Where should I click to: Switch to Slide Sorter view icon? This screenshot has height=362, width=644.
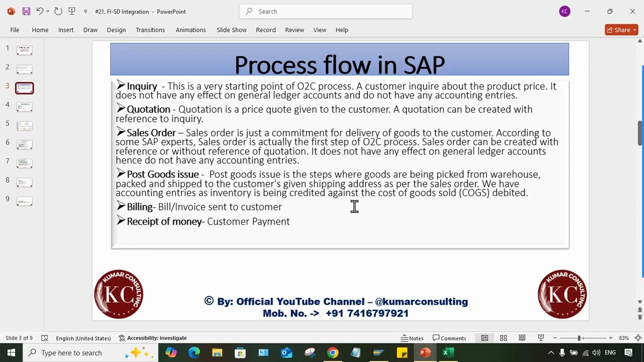503,338
